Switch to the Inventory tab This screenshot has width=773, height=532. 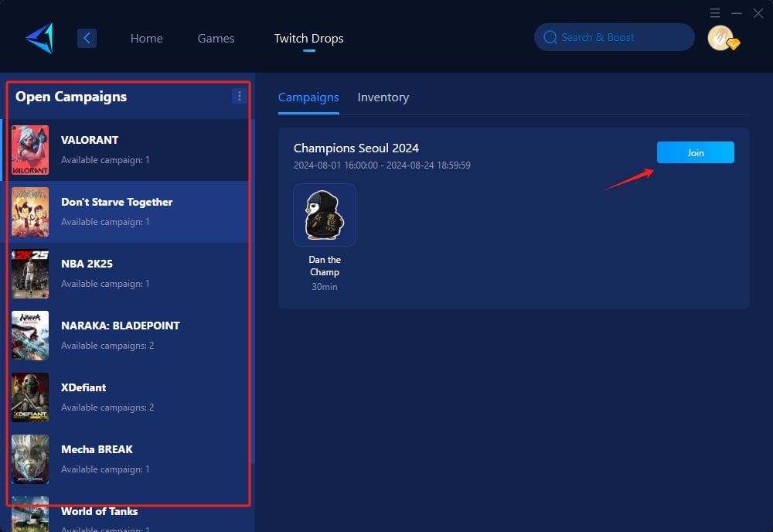click(x=383, y=97)
